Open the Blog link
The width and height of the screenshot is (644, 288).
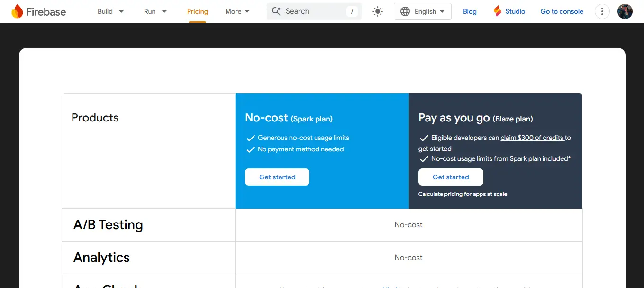(470, 11)
